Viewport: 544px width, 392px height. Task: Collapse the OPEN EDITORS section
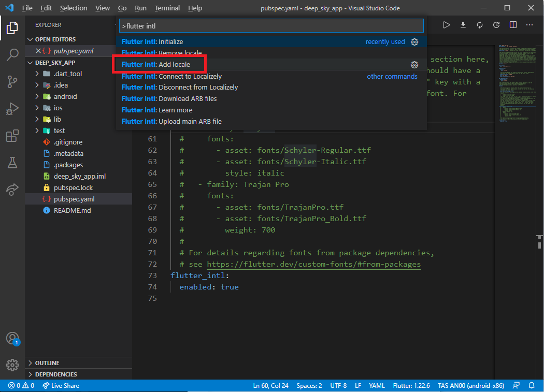pyautogui.click(x=55, y=39)
